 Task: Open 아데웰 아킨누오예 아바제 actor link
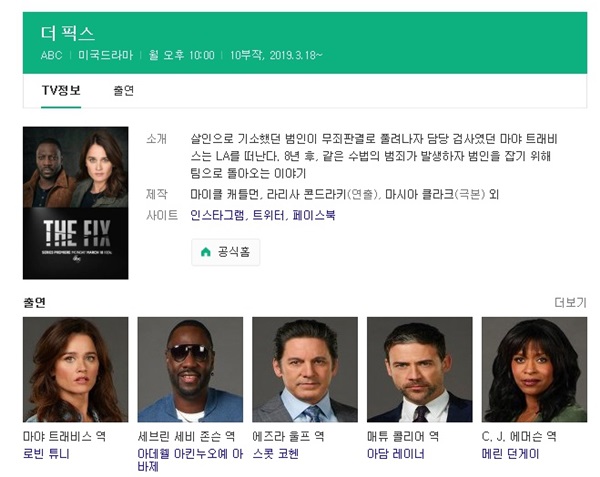(190, 460)
